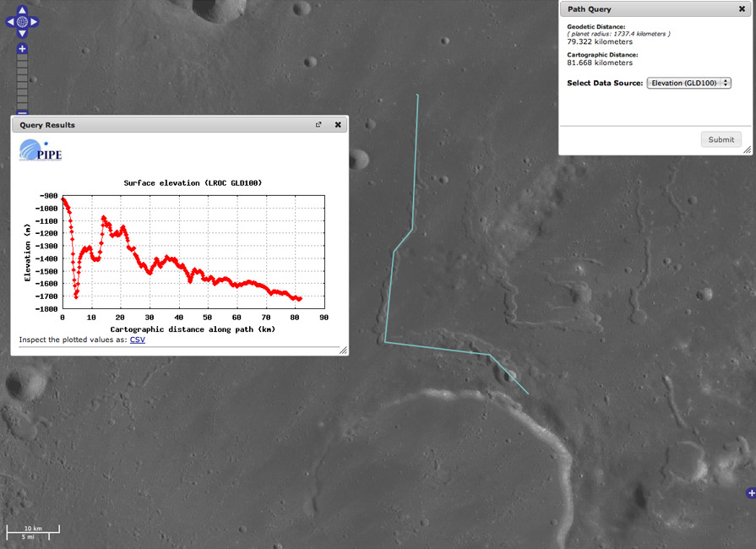Open the CSV link for plotted values

138,340
